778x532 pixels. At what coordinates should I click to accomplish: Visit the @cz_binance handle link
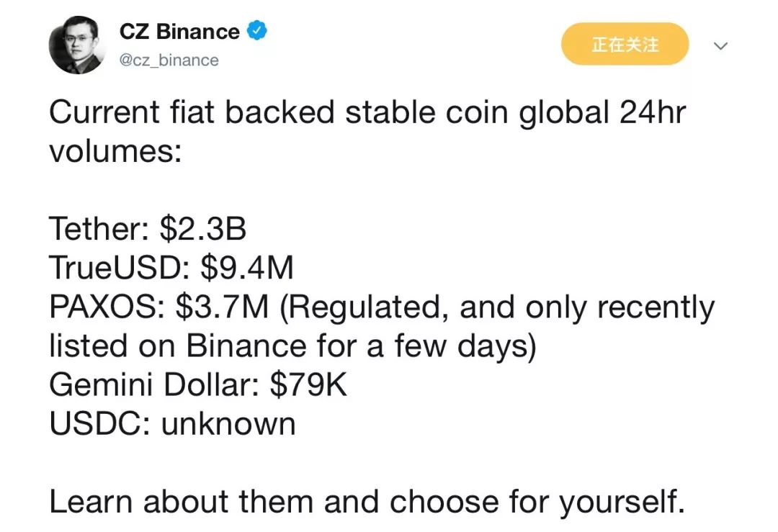coord(169,60)
